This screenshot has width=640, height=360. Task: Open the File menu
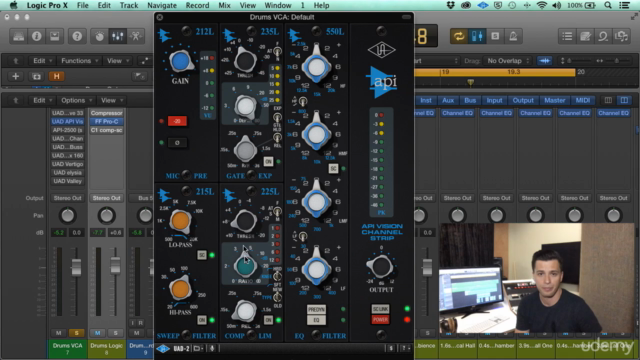[x=83, y=5]
